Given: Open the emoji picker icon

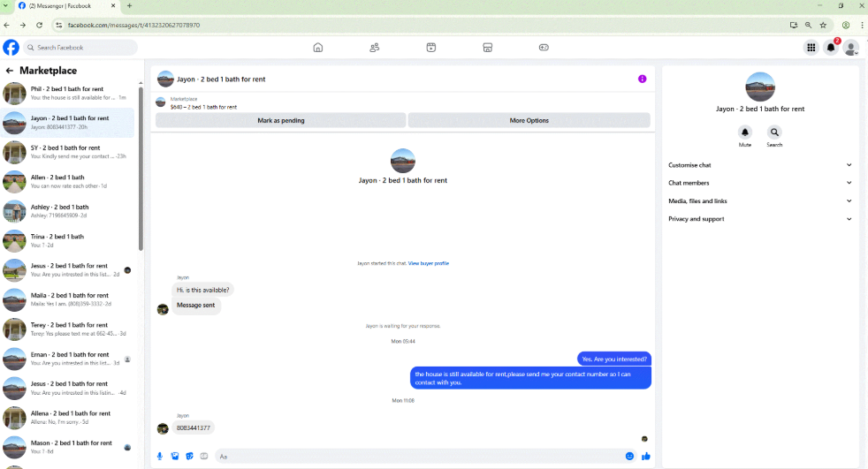Looking at the screenshot, I should click(629, 457).
